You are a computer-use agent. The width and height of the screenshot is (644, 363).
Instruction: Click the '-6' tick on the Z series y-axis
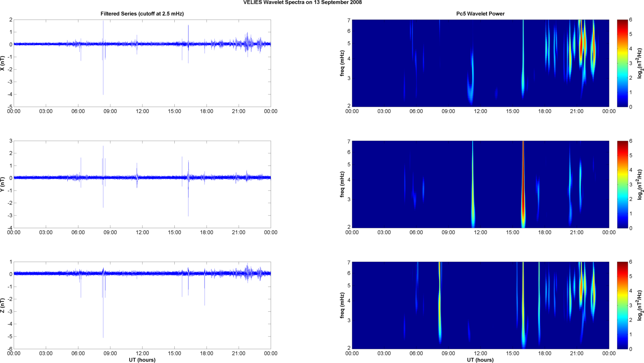(9, 349)
